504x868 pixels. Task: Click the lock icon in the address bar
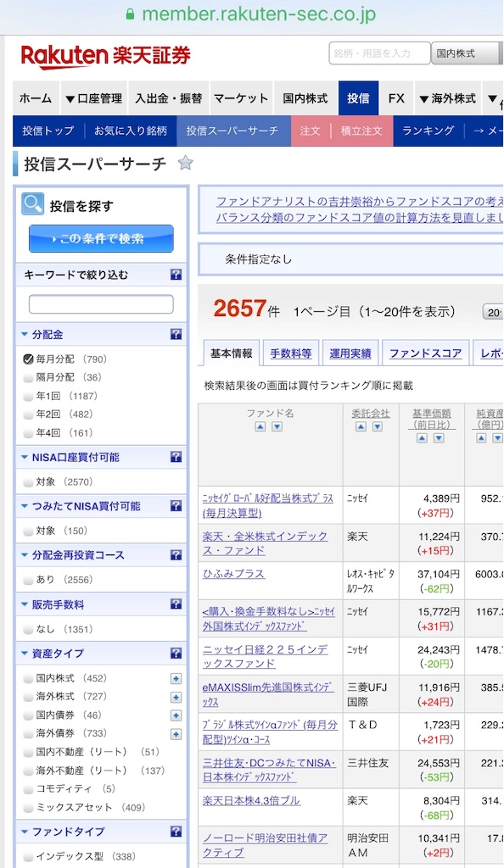pyautogui.click(x=130, y=14)
